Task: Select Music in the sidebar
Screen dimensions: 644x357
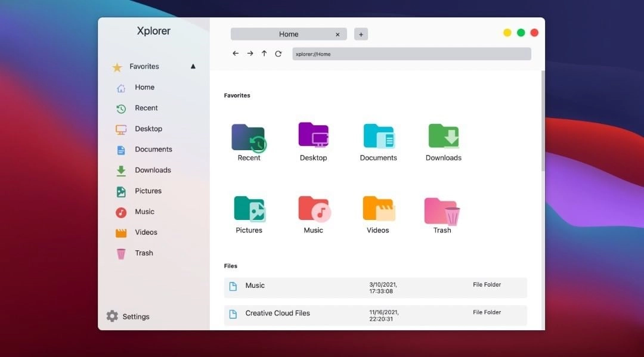Action: 144,212
